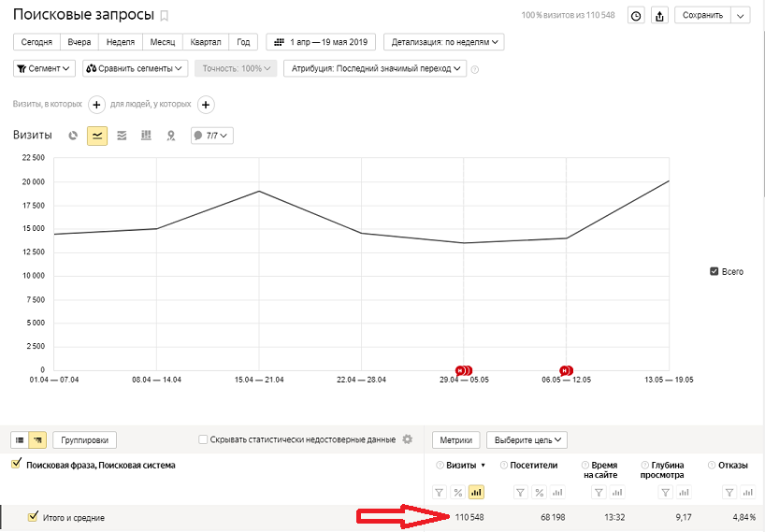Sort by Посетители column header
This screenshot has width=765, height=532.
point(534,466)
